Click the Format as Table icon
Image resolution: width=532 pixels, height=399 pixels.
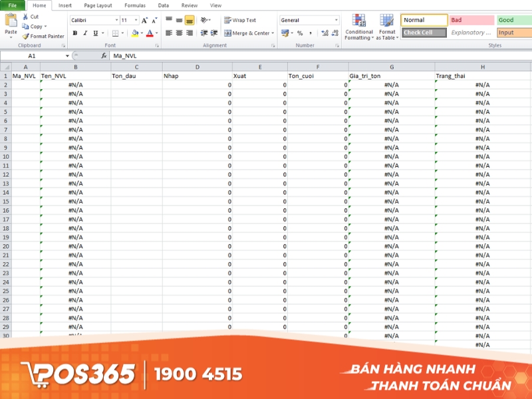coord(387,25)
